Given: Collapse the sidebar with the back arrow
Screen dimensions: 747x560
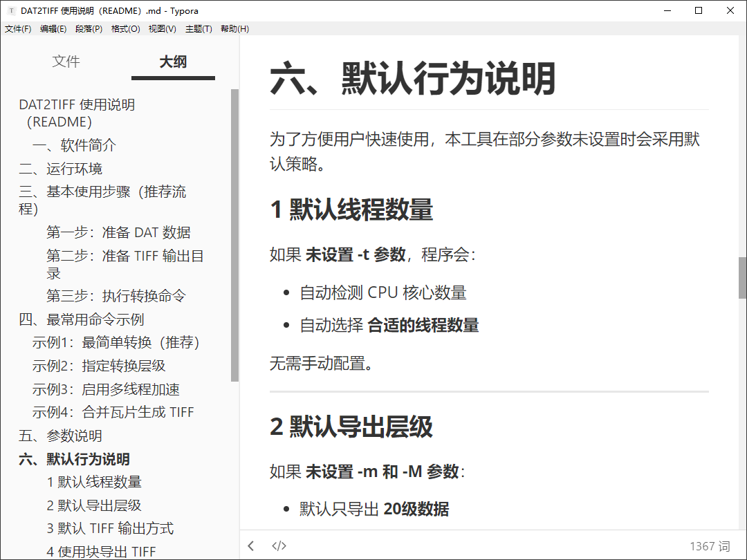Looking at the screenshot, I should tap(251, 545).
